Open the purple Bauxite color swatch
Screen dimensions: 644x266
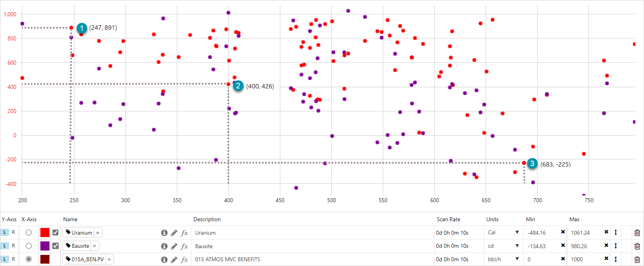pos(45,246)
